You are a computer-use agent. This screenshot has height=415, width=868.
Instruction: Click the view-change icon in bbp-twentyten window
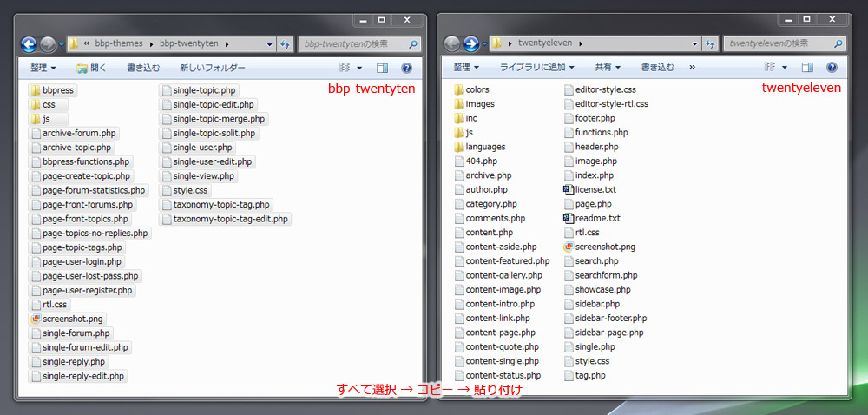pos(344,67)
